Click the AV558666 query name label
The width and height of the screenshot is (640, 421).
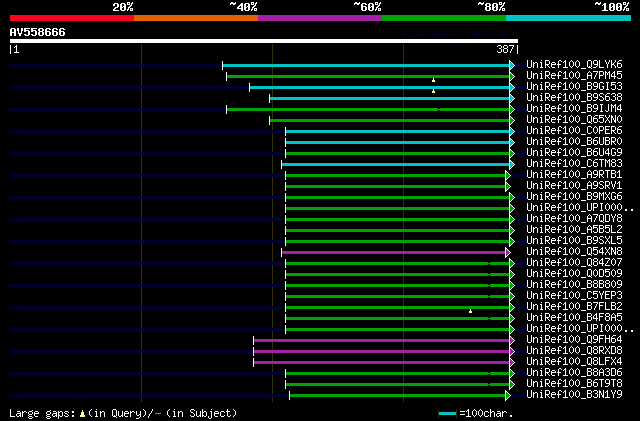click(x=38, y=32)
